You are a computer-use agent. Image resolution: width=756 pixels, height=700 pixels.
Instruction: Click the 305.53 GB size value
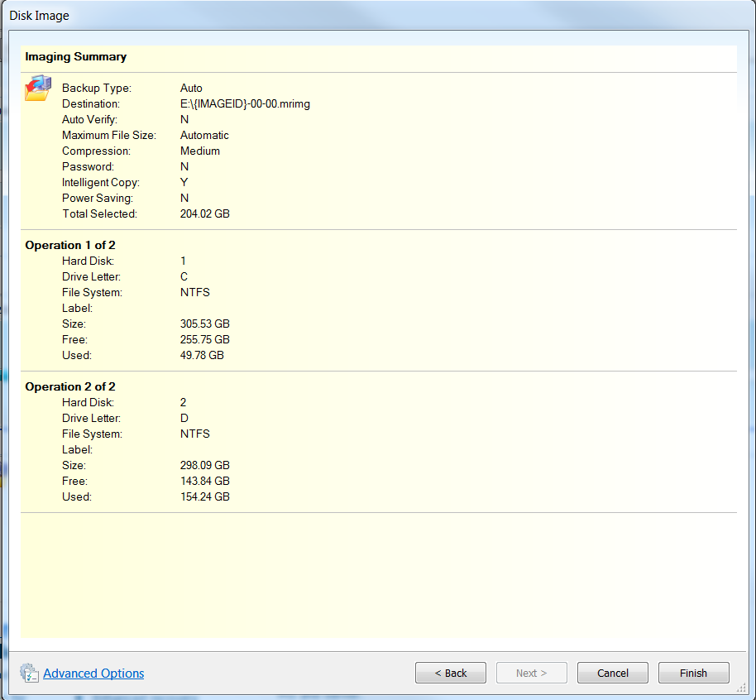point(204,324)
